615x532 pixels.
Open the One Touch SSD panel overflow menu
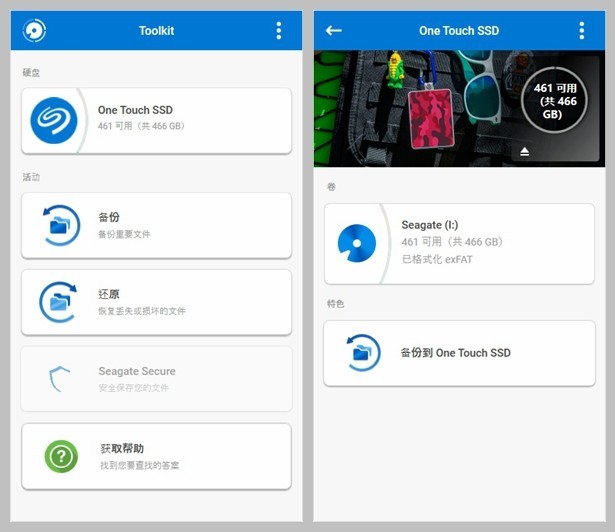(582, 31)
